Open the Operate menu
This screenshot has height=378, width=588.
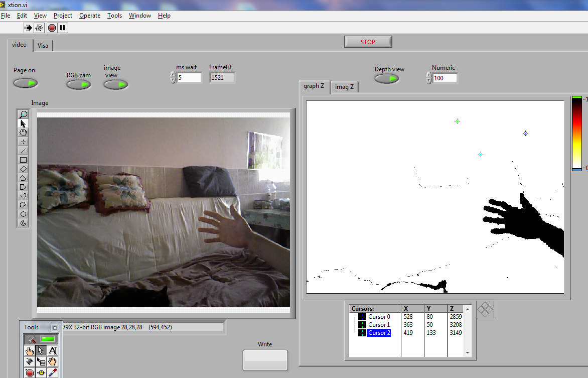click(90, 16)
